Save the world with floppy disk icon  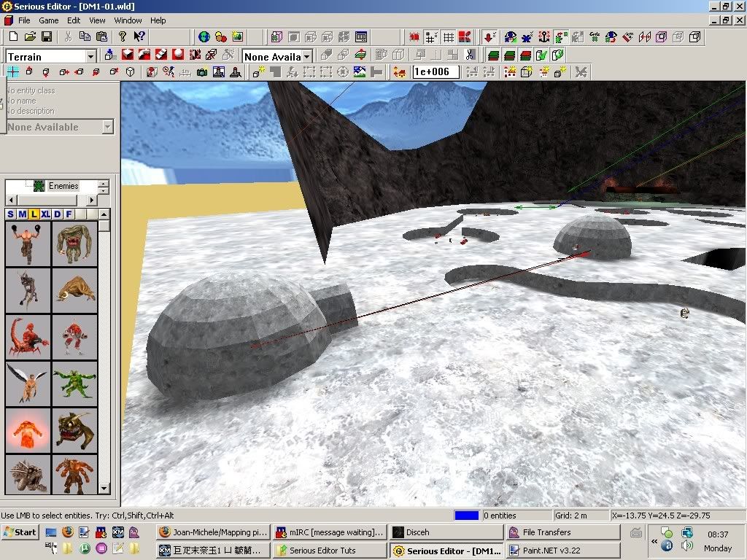pyautogui.click(x=46, y=36)
